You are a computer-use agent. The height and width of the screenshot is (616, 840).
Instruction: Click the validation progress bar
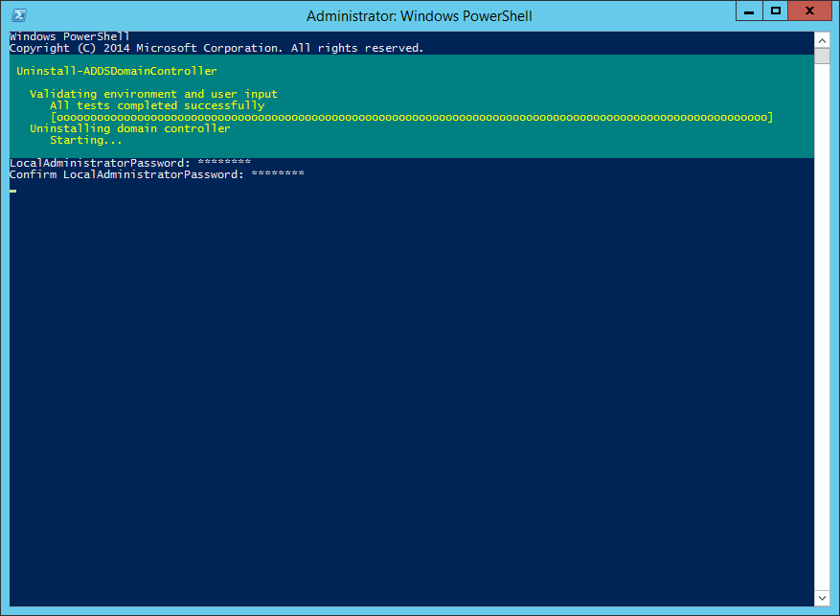pyautogui.click(x=411, y=117)
